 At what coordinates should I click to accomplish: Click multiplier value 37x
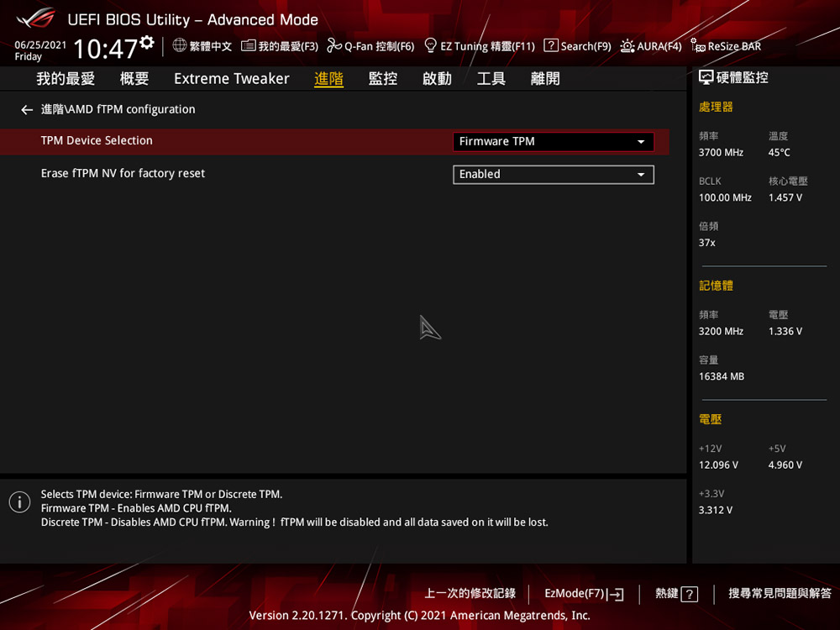706,243
